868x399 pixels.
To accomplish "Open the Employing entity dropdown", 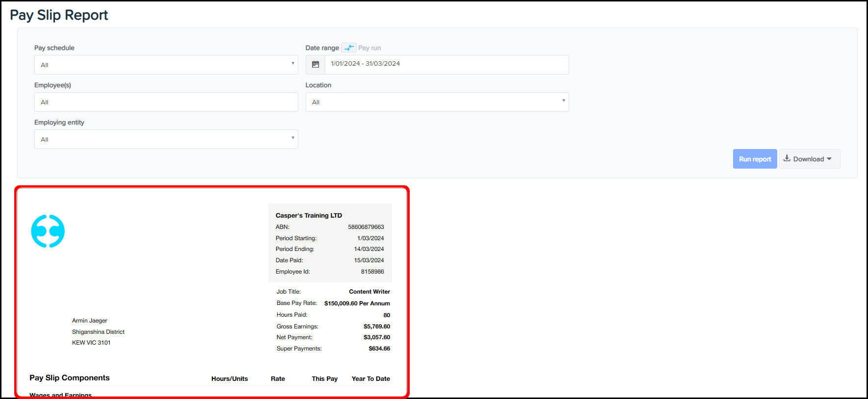I will (166, 139).
